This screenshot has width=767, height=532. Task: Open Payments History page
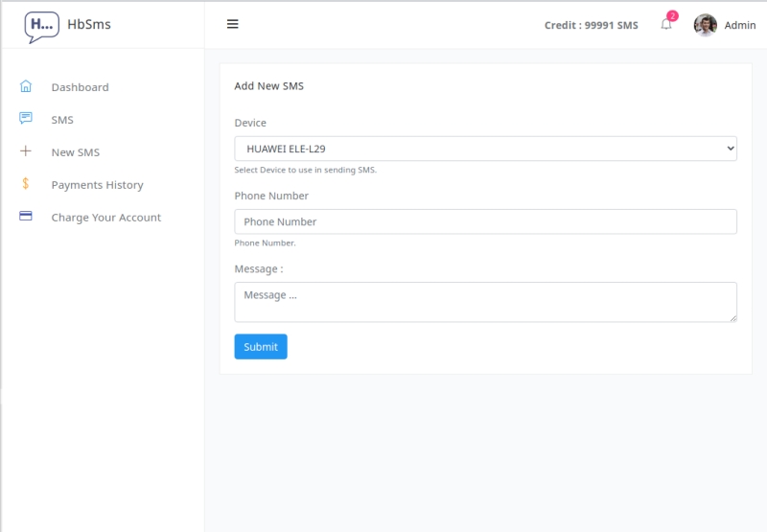coord(97,185)
